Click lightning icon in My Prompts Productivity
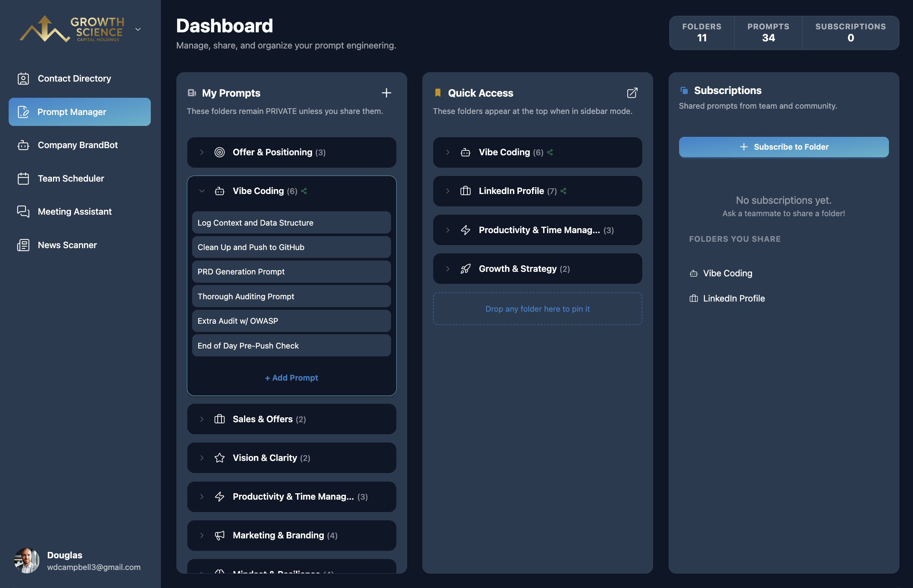This screenshot has width=913, height=588. click(220, 497)
